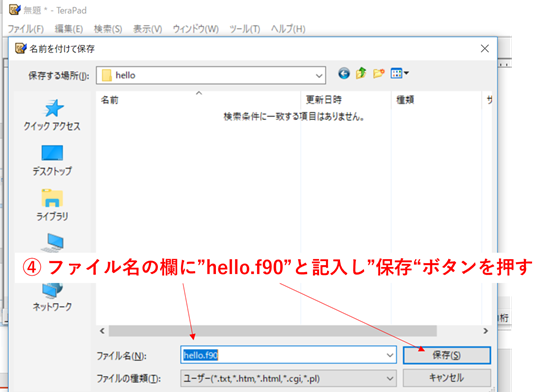Open the 表示(V) menu in TeraPad
This screenshot has height=392, width=545.
coord(148,29)
